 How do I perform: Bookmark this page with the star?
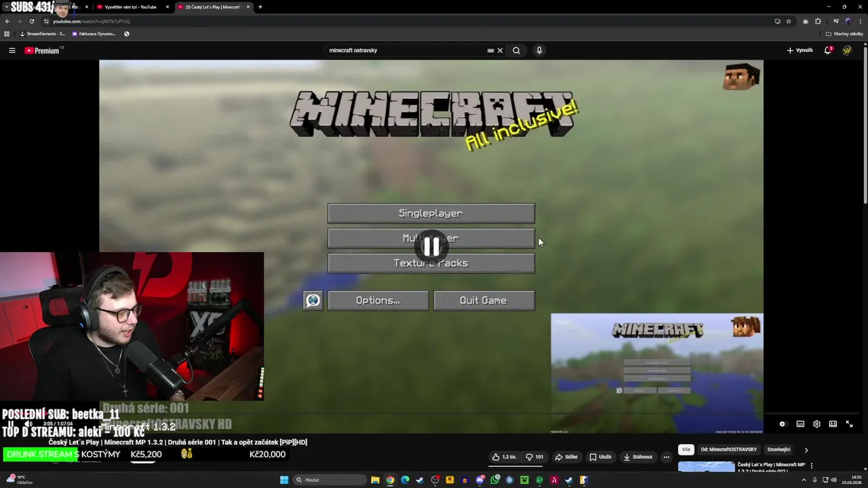pyautogui.click(x=788, y=21)
